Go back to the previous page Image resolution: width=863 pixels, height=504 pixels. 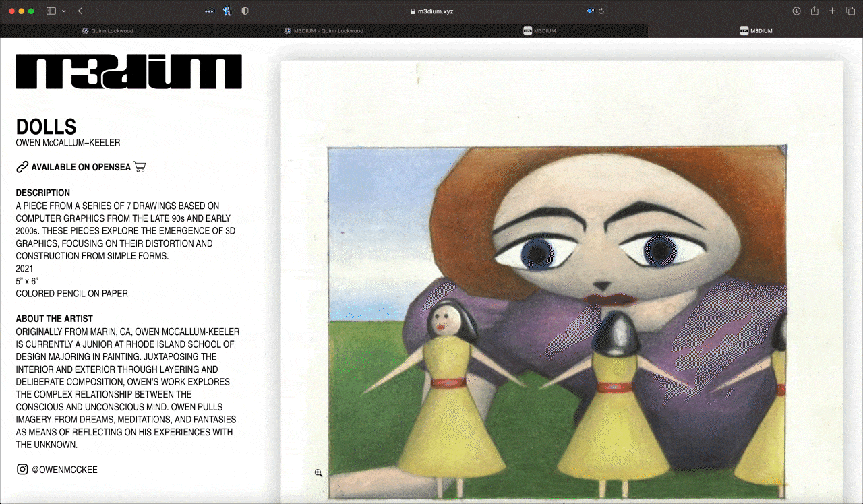point(80,11)
